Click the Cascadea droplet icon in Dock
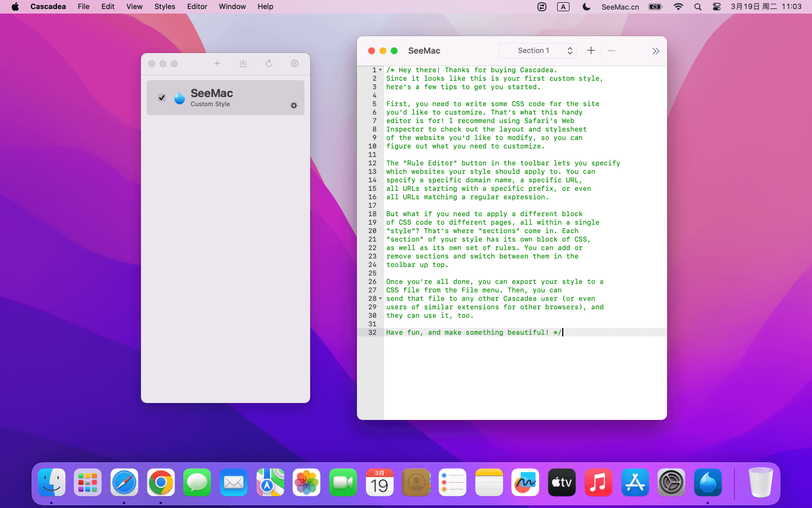Image resolution: width=812 pixels, height=508 pixels. 708,483
